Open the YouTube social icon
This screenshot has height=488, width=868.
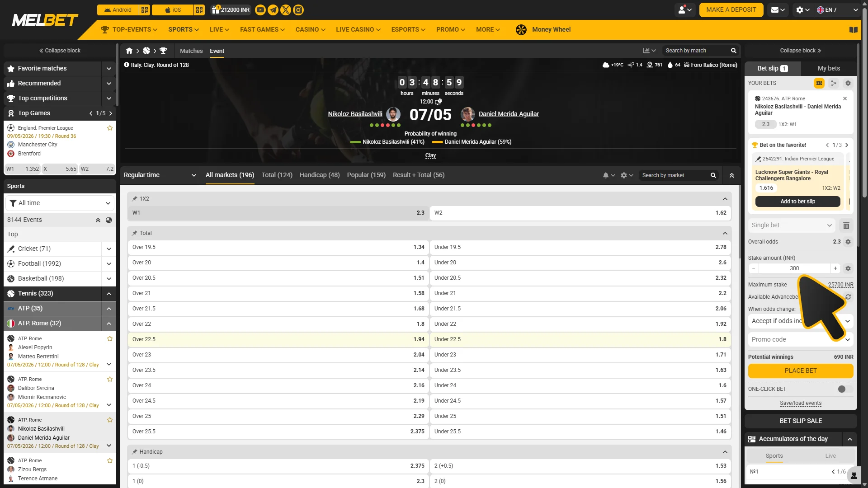[x=260, y=10]
